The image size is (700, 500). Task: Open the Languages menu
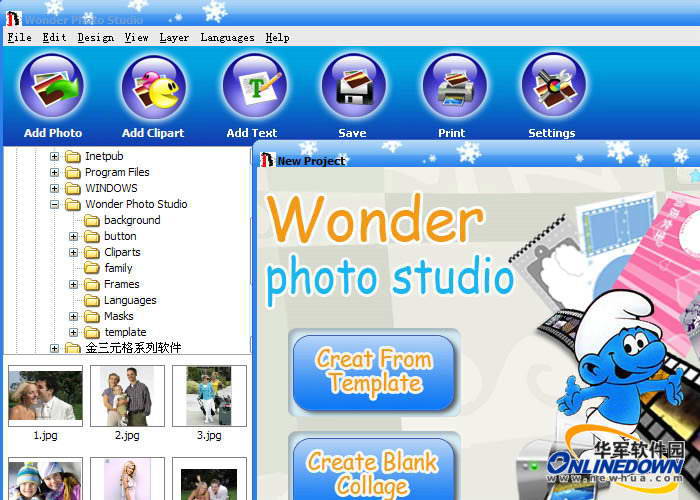point(227,38)
